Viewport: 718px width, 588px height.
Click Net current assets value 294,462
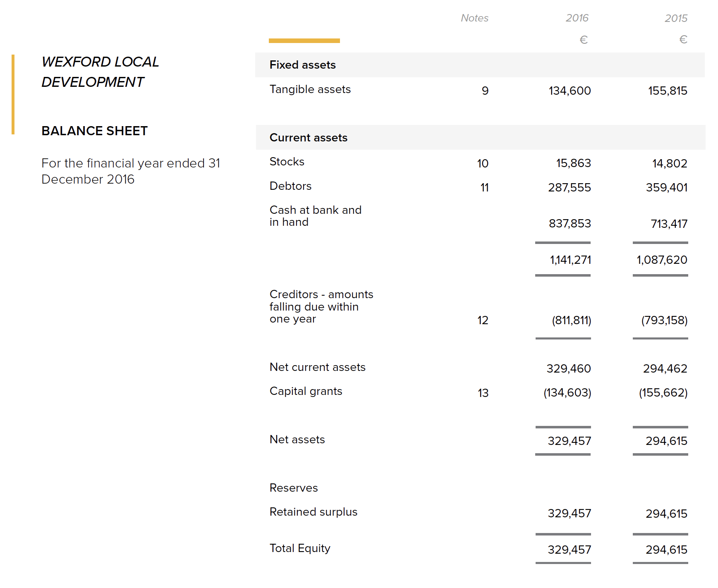[665, 369]
